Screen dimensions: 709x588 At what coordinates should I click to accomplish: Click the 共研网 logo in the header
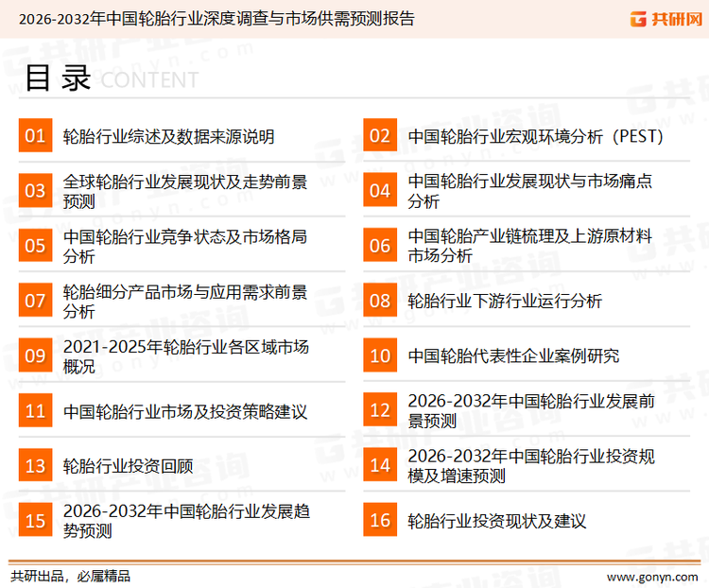point(666,19)
